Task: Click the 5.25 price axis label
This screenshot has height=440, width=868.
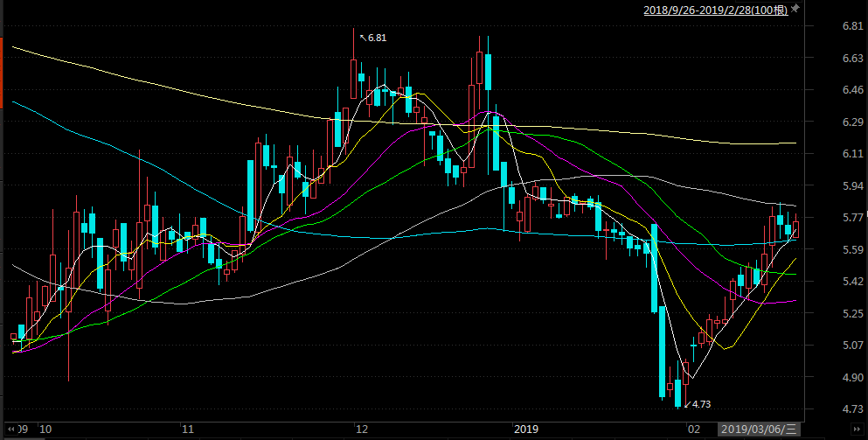Action: tap(852, 313)
